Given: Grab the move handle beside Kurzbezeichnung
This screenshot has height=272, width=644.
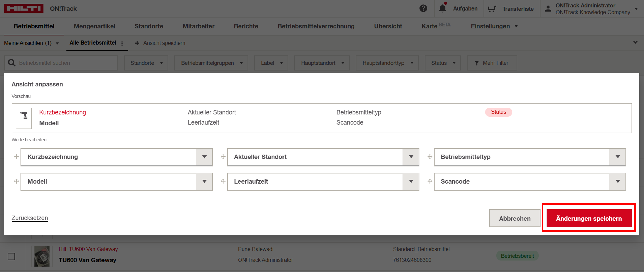Looking at the screenshot, I should pos(17,157).
